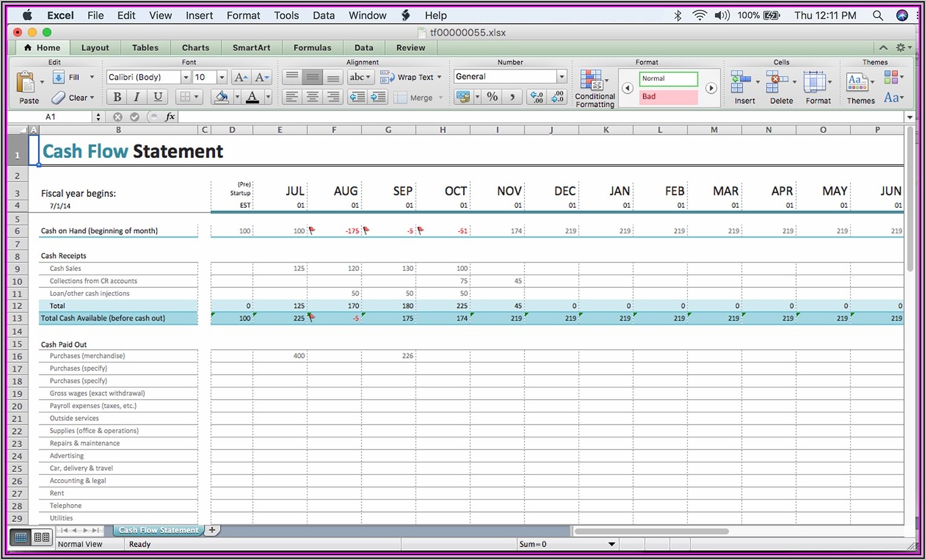Open the Calibri (Body) font name dropdown
Image resolution: width=926 pixels, height=560 pixels.
coord(185,77)
